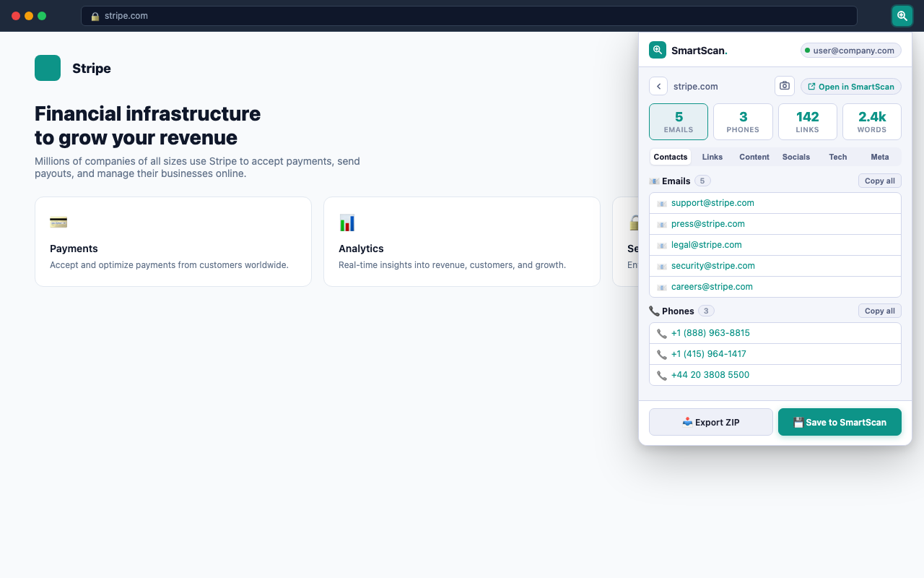
Task: Click the SmartScan logo icon in popup header
Action: pyautogui.click(x=658, y=50)
